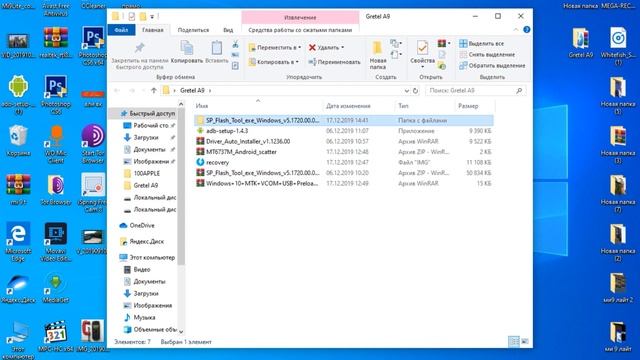Click Select All in the ribbon
This screenshot has height=360, width=640.
click(x=481, y=43)
